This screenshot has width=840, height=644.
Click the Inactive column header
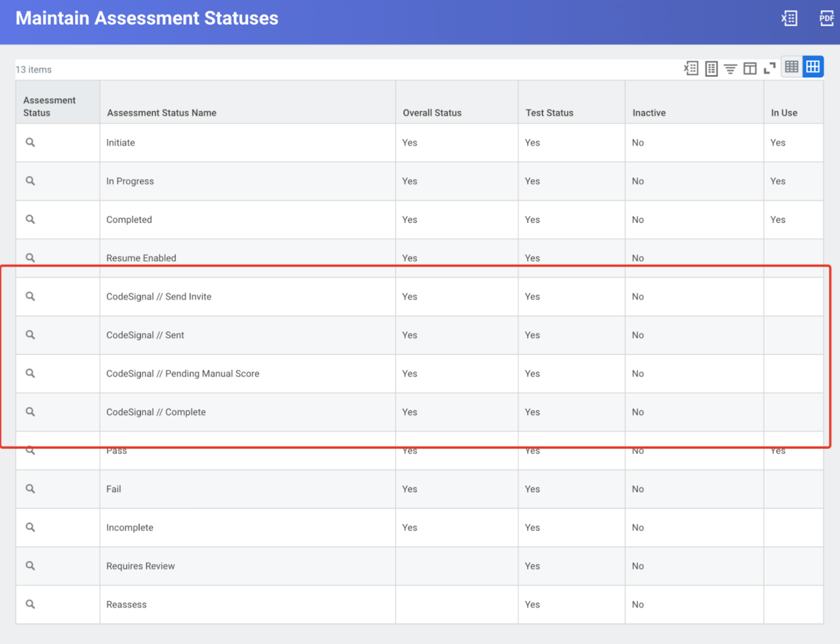click(x=649, y=112)
